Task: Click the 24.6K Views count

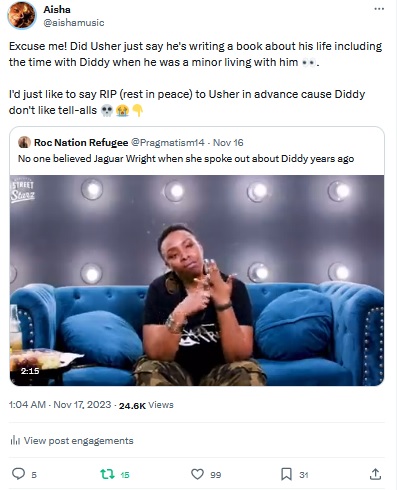Action: (x=146, y=405)
